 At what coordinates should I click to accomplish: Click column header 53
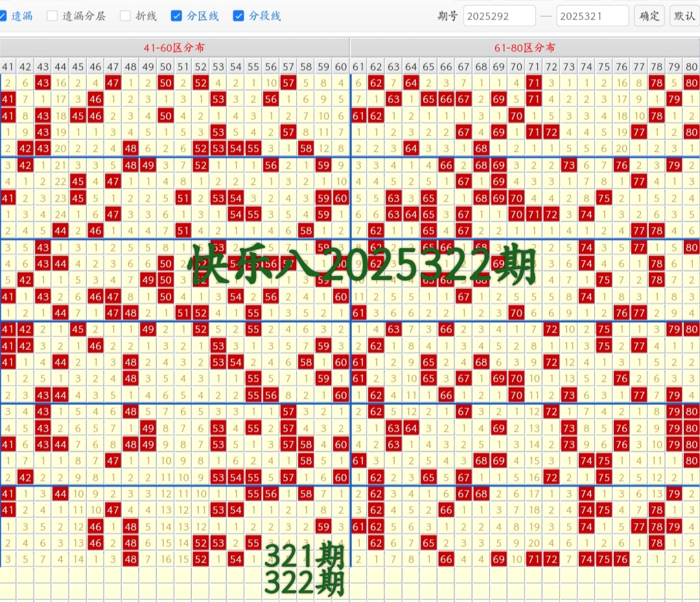point(218,67)
